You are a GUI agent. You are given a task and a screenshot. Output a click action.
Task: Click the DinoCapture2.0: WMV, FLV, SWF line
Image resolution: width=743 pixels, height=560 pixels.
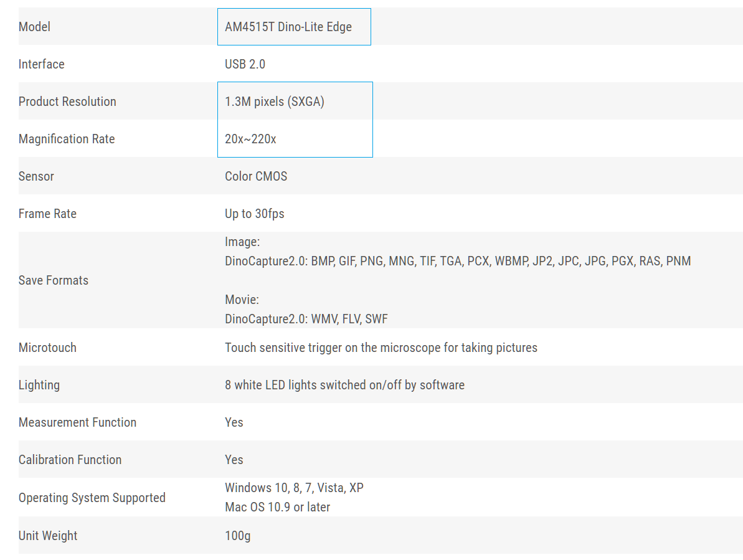pos(306,320)
